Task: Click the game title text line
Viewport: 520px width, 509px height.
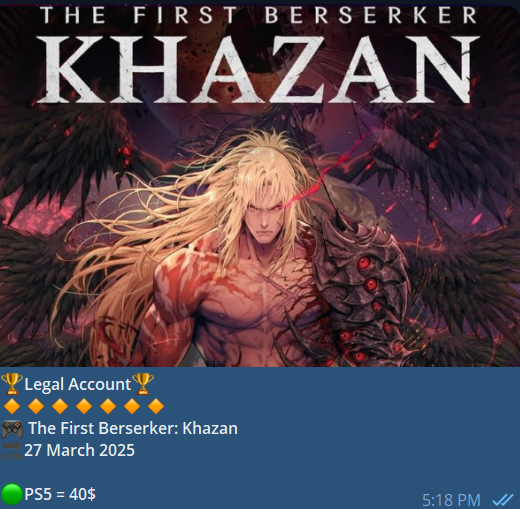Action: tap(133, 428)
